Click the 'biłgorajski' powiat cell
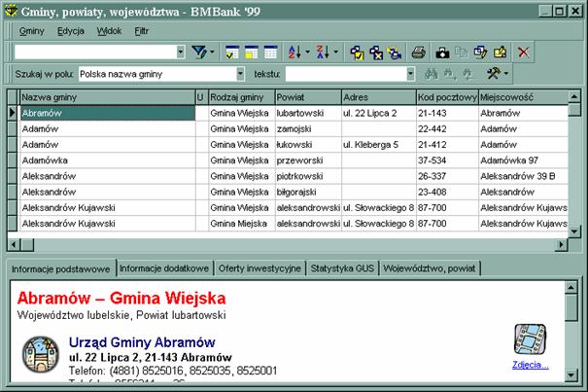 pyautogui.click(x=308, y=192)
